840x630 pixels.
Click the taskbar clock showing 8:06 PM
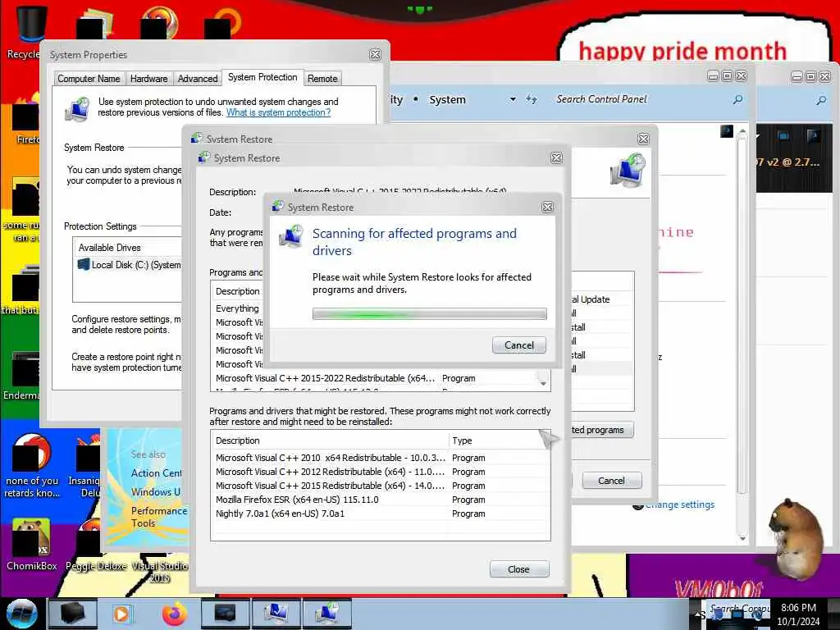(798, 608)
